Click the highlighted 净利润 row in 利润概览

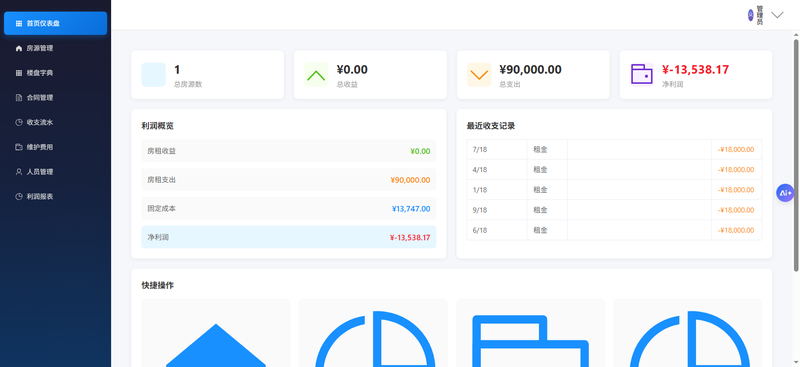[x=289, y=237]
